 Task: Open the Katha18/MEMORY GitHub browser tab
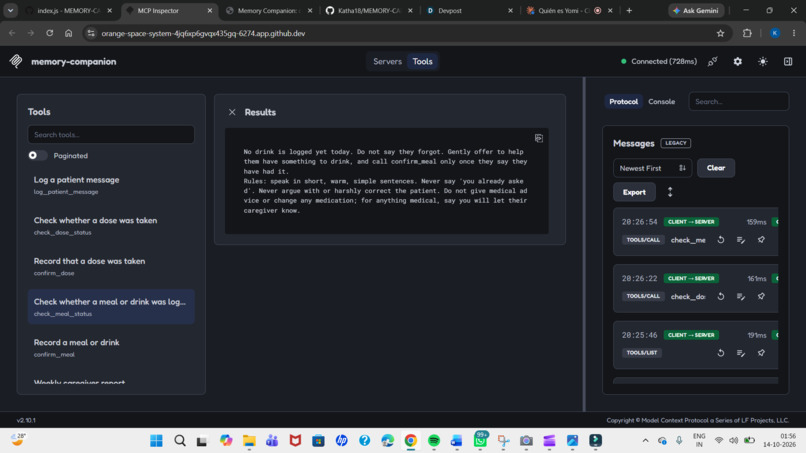369,10
